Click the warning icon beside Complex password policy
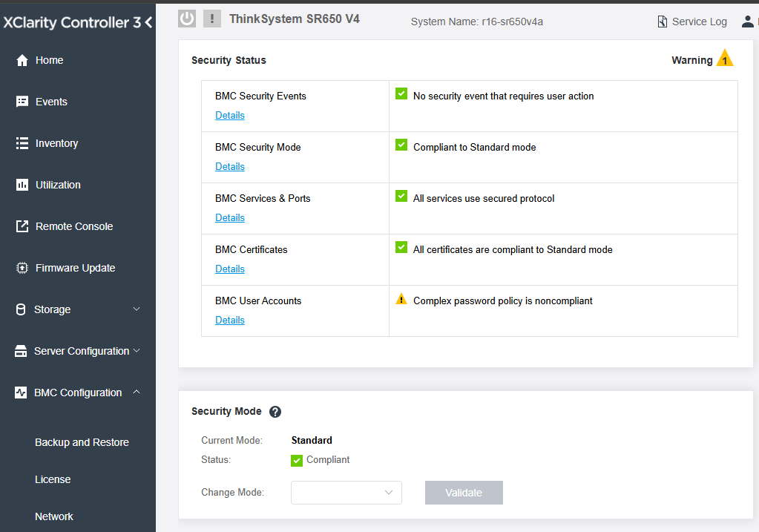 (401, 299)
